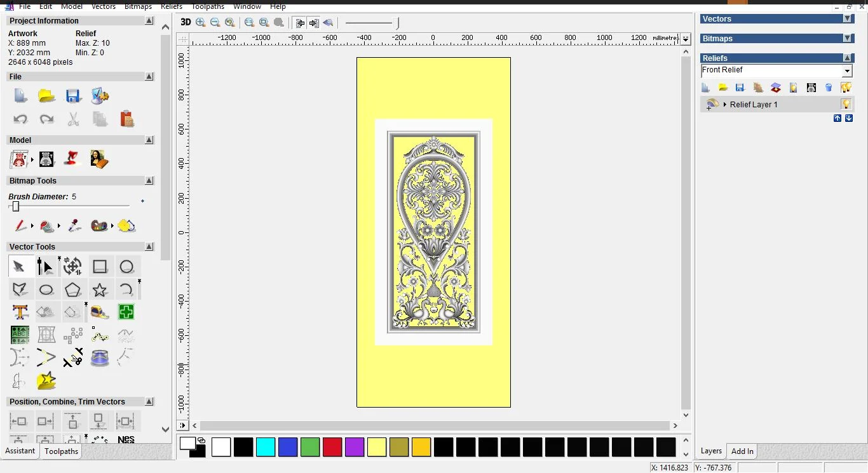Pick the polygon creation tool

pyautogui.click(x=73, y=290)
